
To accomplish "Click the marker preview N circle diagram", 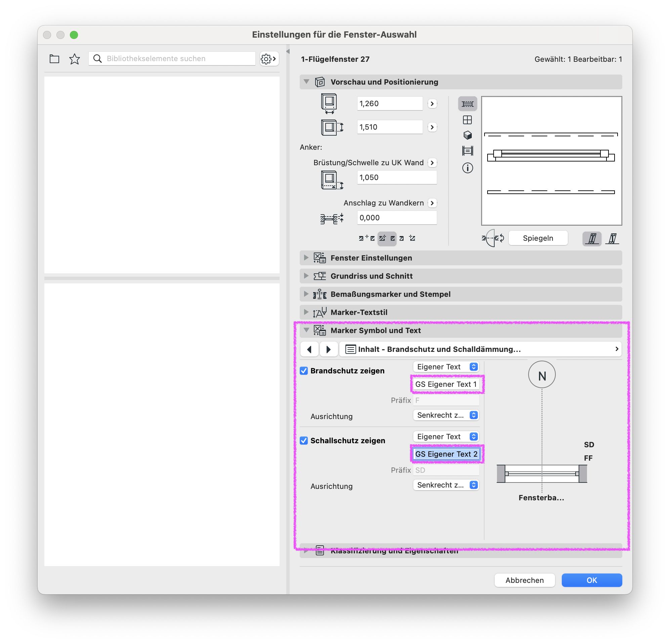I will pos(542,375).
